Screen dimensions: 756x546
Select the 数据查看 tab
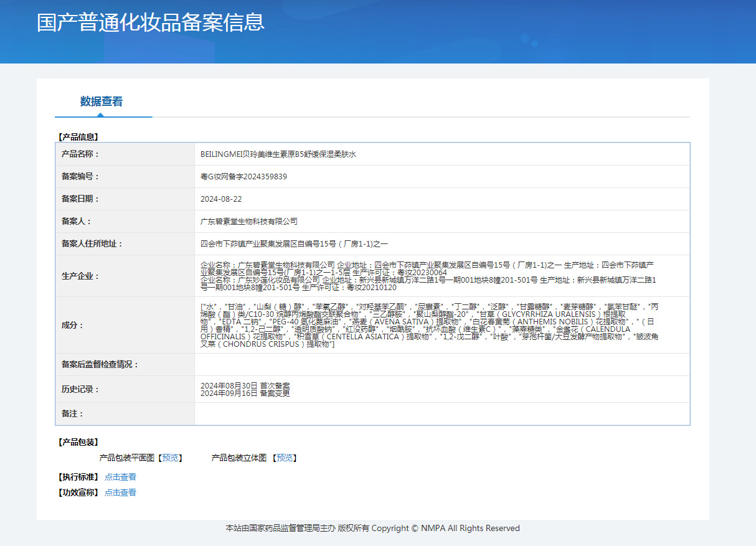pyautogui.click(x=102, y=101)
